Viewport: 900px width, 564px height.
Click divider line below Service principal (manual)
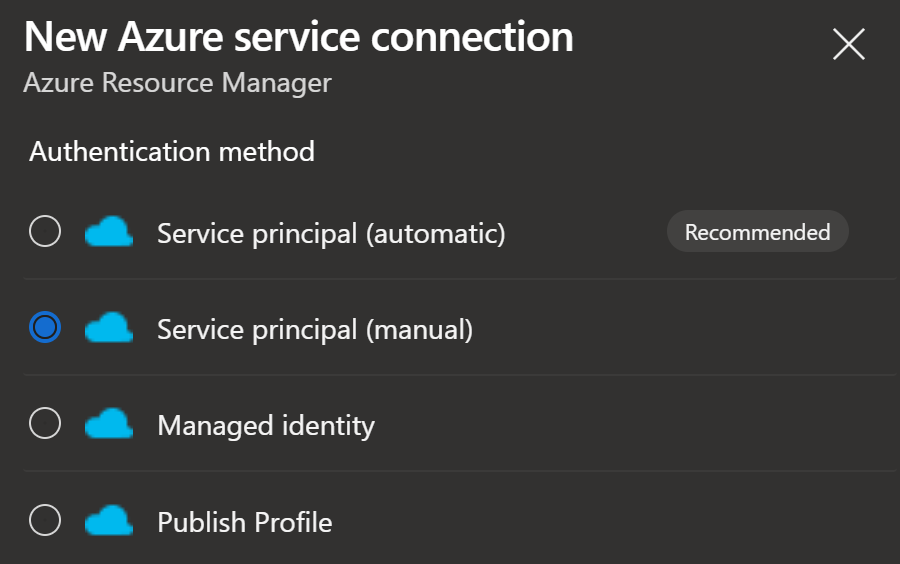(x=460, y=375)
